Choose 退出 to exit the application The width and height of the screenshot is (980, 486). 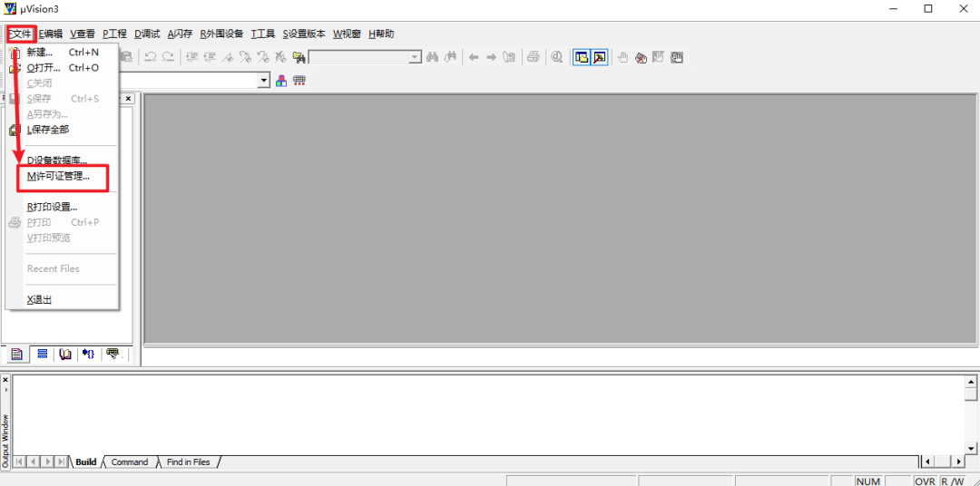63,300
